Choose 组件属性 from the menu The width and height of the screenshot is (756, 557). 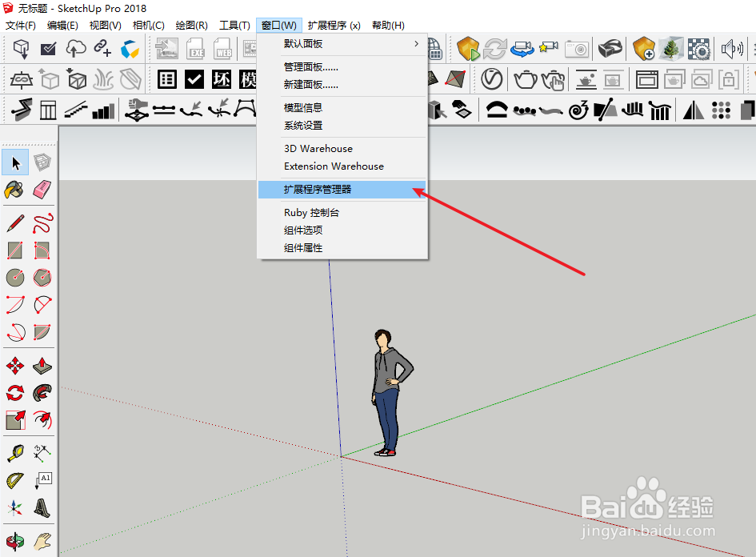342,248
